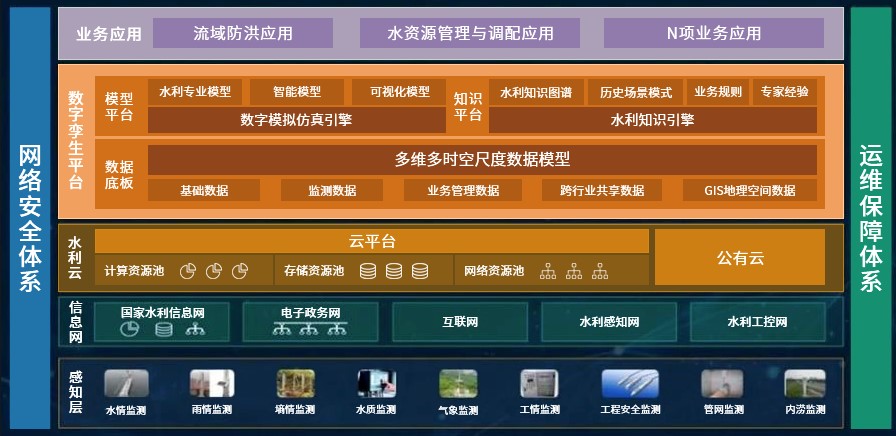Click the 内涝监测 image
Image resolution: width=896 pixels, height=436 pixels.
pyautogui.click(x=805, y=383)
